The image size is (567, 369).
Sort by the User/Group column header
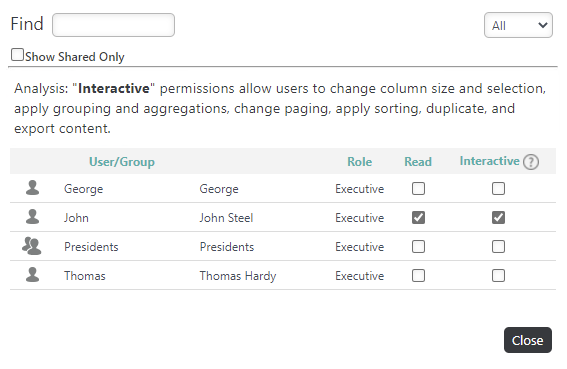coord(122,162)
